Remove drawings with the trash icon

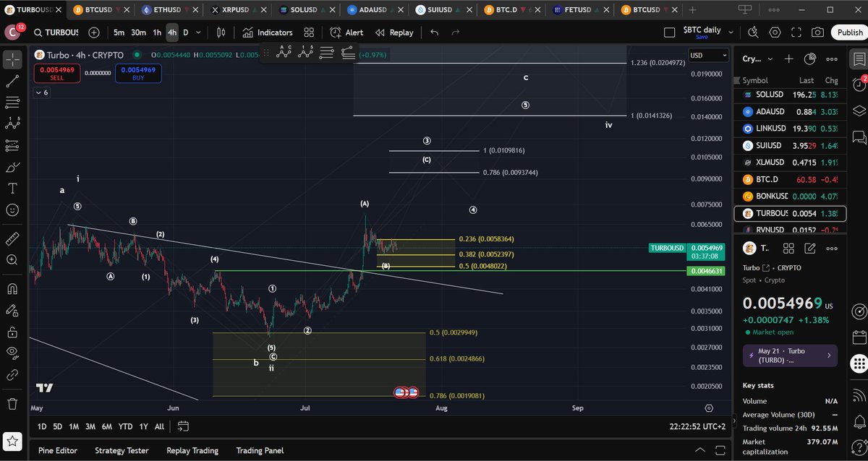[12, 403]
